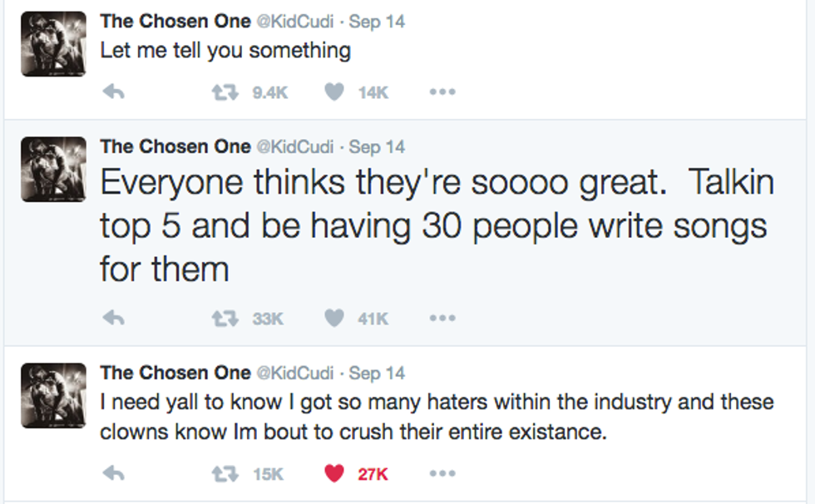Viewport: 815px width, 504px height.
Task: Unlike the tweet with 27K likes
Action: tap(334, 474)
